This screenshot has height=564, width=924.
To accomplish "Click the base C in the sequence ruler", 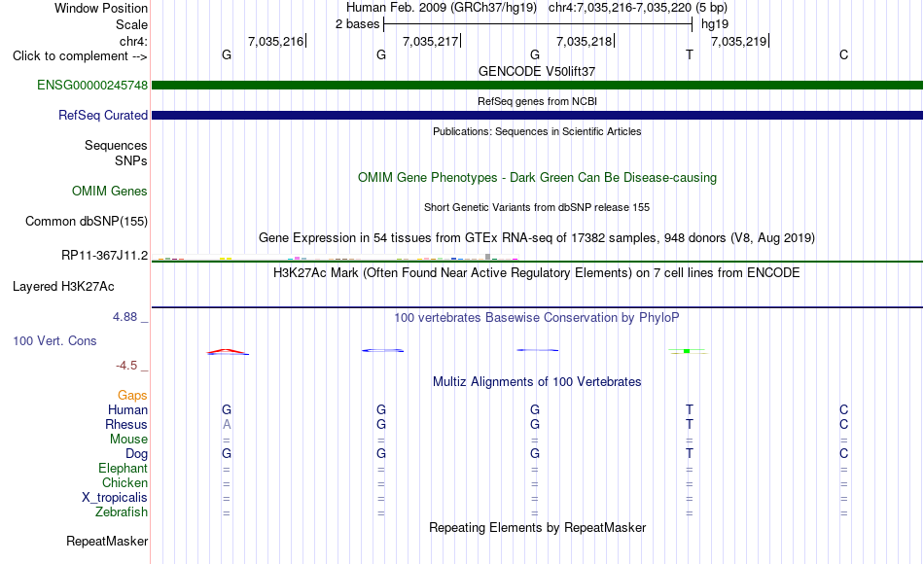I will 844,54.
